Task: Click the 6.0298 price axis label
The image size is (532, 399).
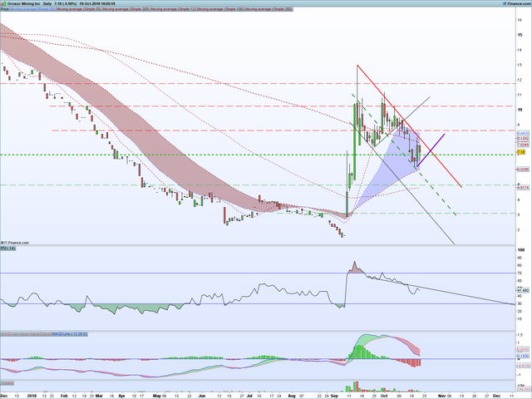Action: (523, 169)
